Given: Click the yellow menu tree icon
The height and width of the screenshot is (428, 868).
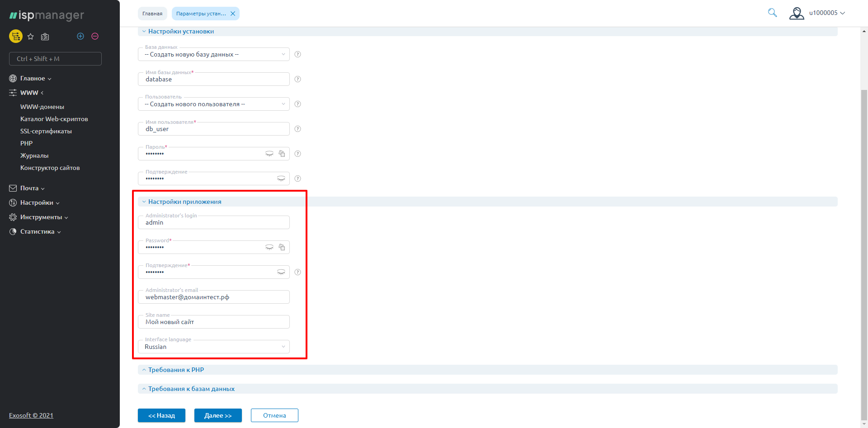Looking at the screenshot, I should (x=16, y=36).
